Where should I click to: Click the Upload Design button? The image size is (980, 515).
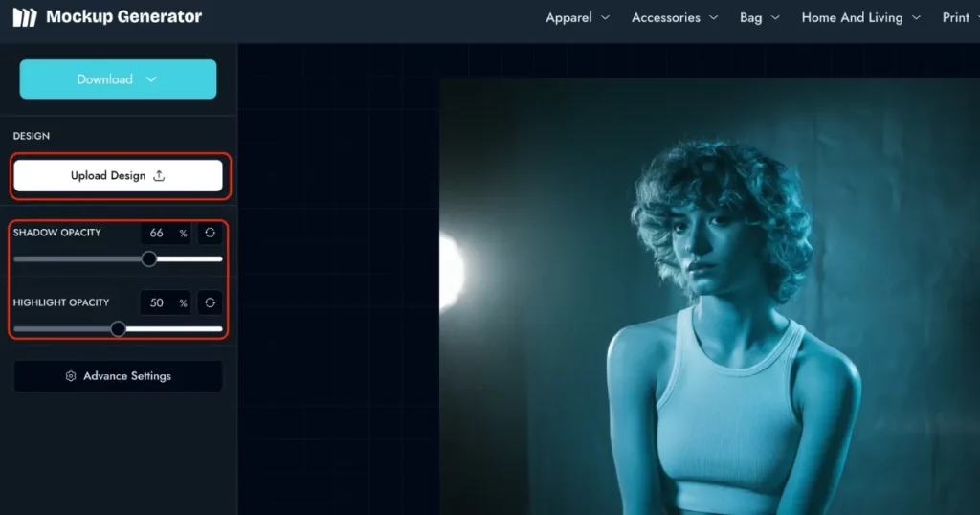click(x=118, y=176)
